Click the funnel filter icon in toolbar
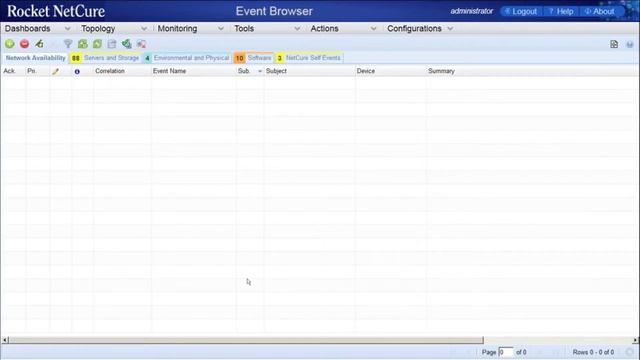Viewport: 640px width, 360px height. point(68,44)
